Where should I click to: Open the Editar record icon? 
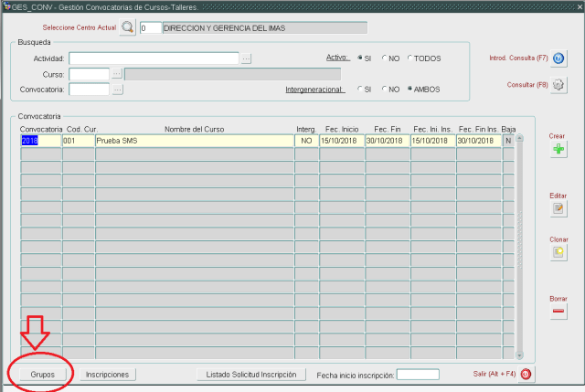[558, 208]
